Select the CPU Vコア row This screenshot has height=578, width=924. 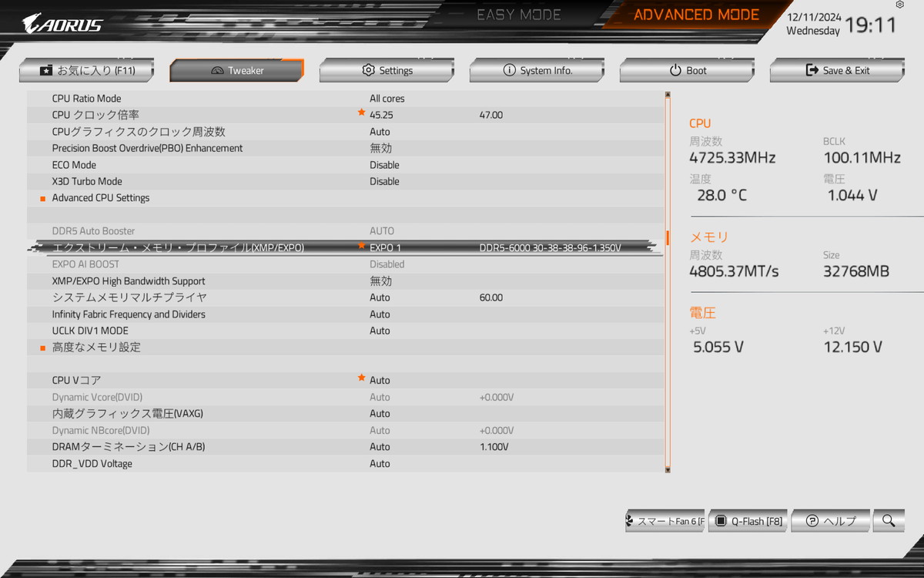pyautogui.click(x=346, y=381)
